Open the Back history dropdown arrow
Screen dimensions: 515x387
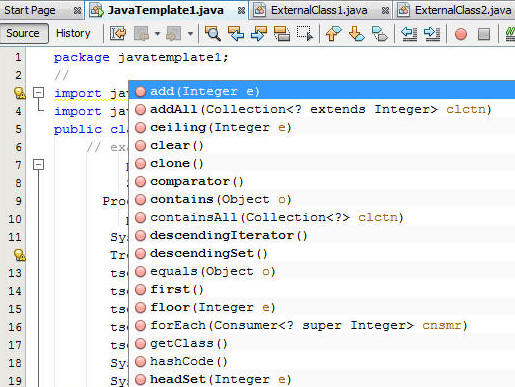pyautogui.click(x=157, y=34)
